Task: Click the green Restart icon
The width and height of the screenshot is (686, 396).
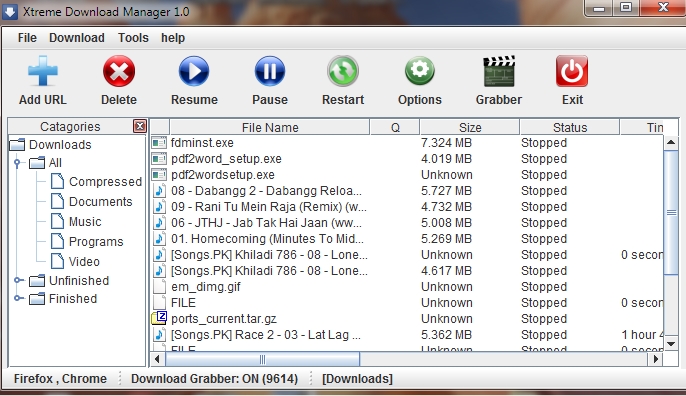Action: (x=343, y=71)
